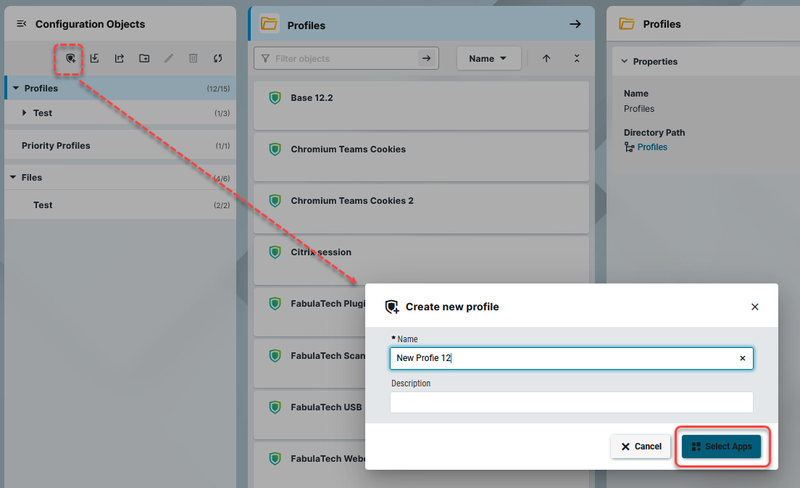The image size is (800, 488).
Task: Click the Description input field
Action: pyautogui.click(x=571, y=402)
